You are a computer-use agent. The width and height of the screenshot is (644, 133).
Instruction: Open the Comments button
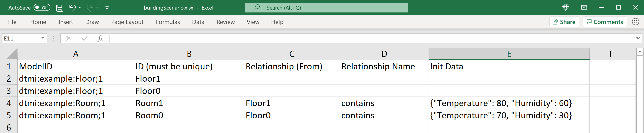(604, 22)
